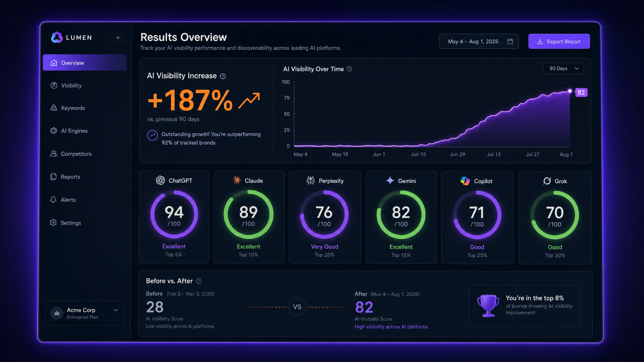Click the VS circle between scores
The height and width of the screenshot is (362, 644).
tap(297, 307)
